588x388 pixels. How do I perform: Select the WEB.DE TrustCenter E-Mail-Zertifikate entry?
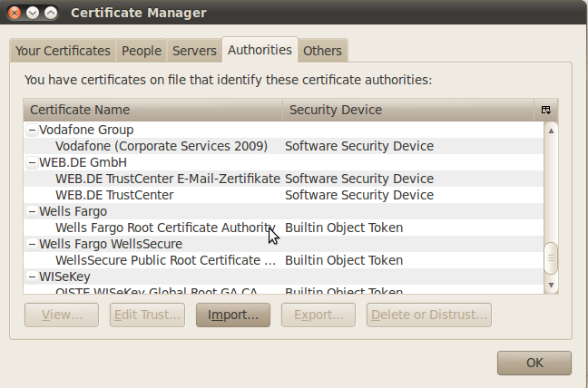[x=168, y=179]
